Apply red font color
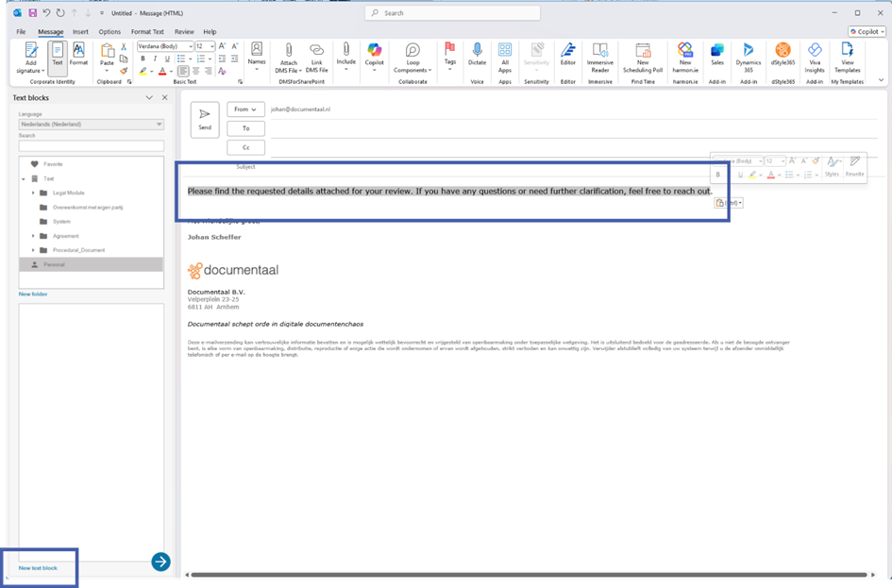 point(162,71)
